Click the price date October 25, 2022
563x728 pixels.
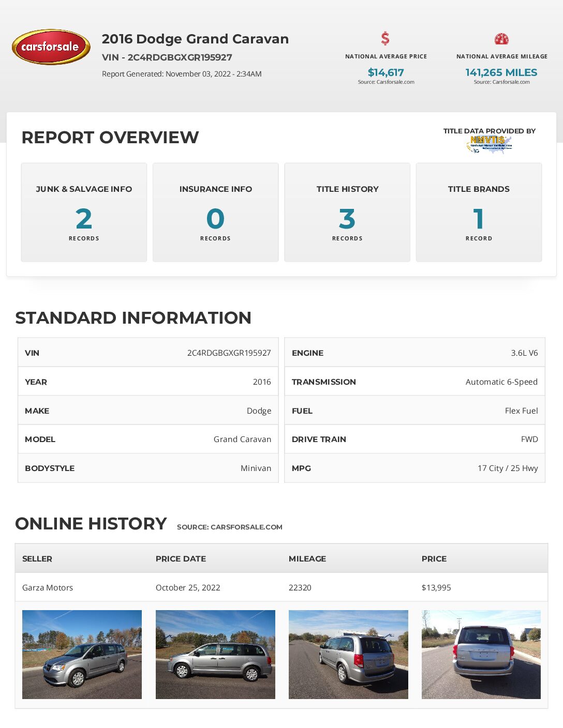(x=188, y=587)
